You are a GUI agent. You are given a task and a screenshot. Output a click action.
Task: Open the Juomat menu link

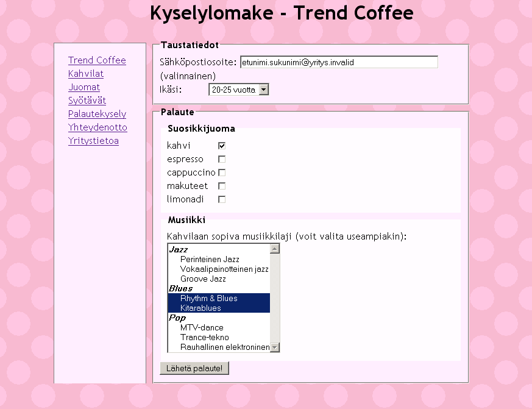[84, 87]
